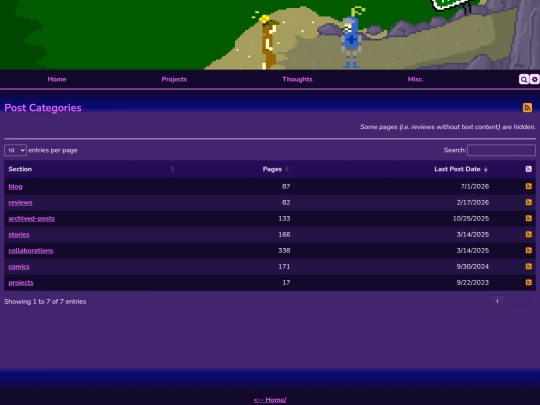The height and width of the screenshot is (405, 540).
Task: Click the 'Post Categories' heading
Action: [43, 108]
